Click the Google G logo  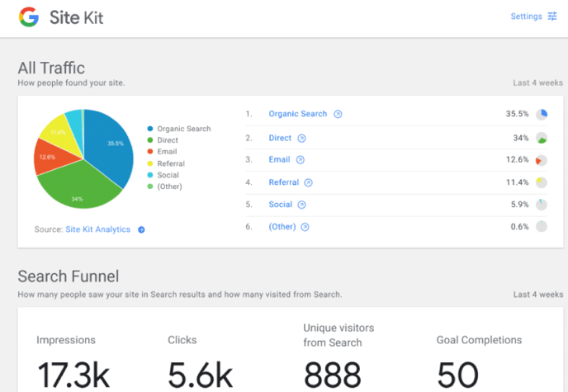pos(29,17)
